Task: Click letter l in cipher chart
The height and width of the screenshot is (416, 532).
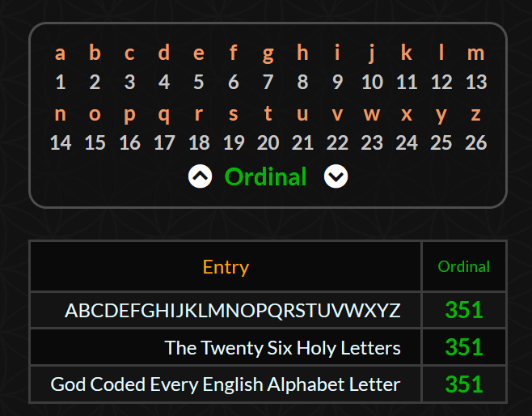Action: coord(441,53)
